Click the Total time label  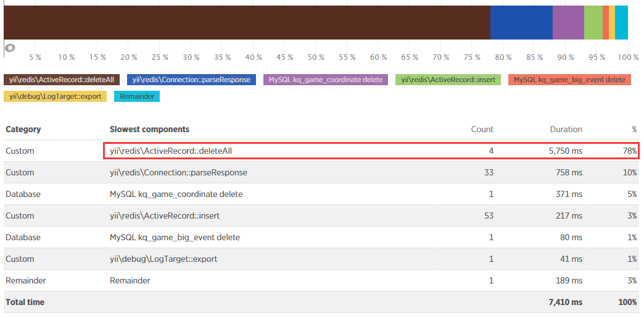coord(25,302)
